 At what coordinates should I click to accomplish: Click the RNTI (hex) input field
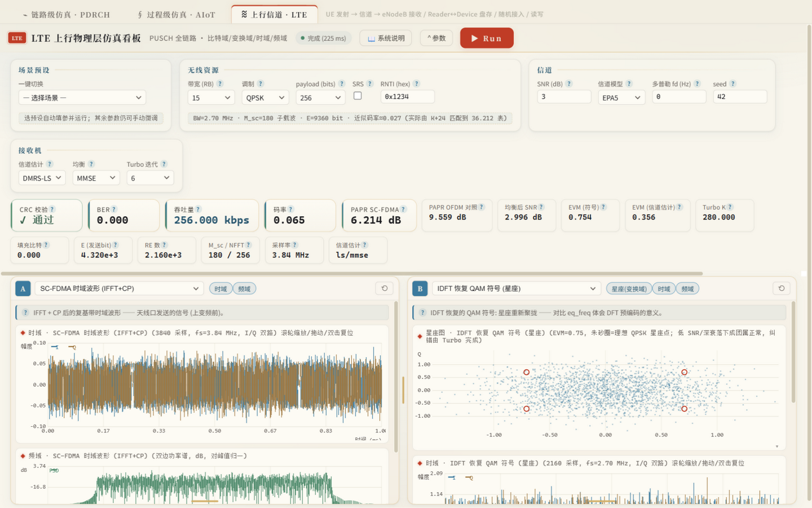407,97
